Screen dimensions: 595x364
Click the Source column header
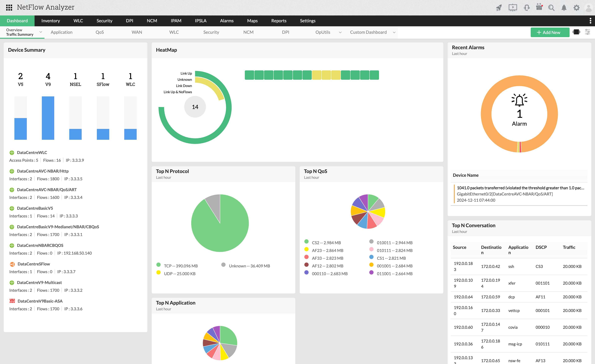pyautogui.click(x=459, y=247)
